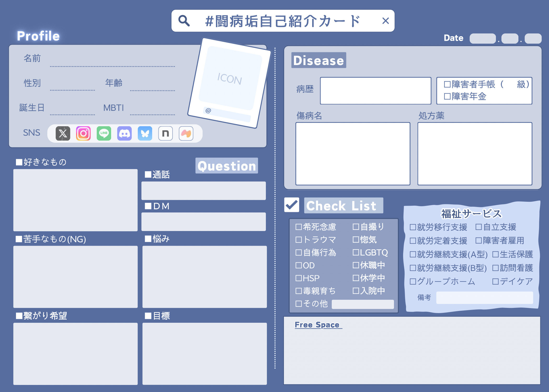Select the mixi2 icon at row end

tap(186, 133)
